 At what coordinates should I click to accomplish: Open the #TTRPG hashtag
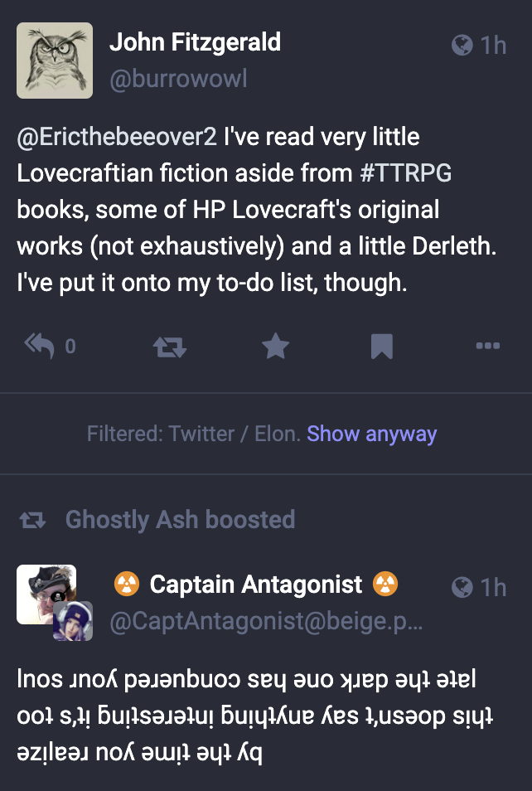click(x=406, y=172)
